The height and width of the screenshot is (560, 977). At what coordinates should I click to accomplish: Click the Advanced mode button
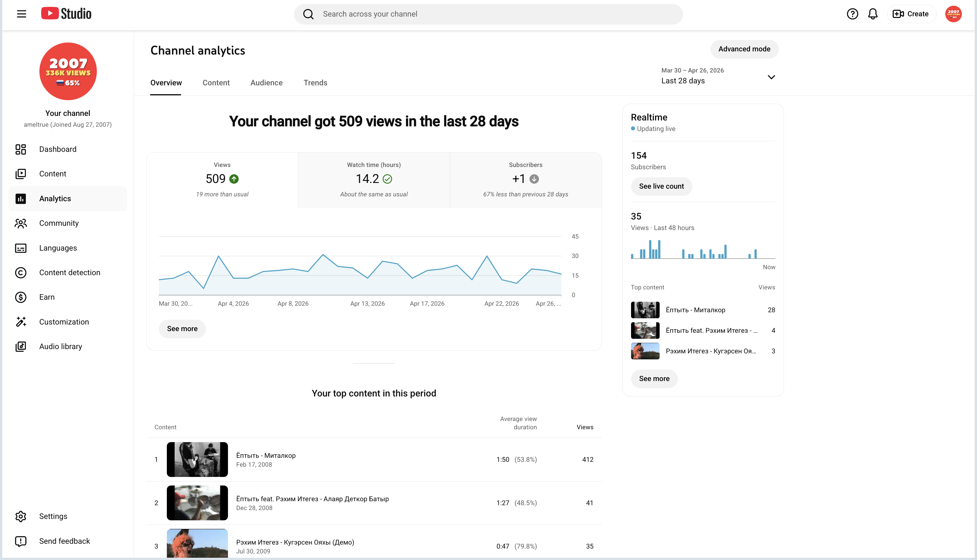744,49
